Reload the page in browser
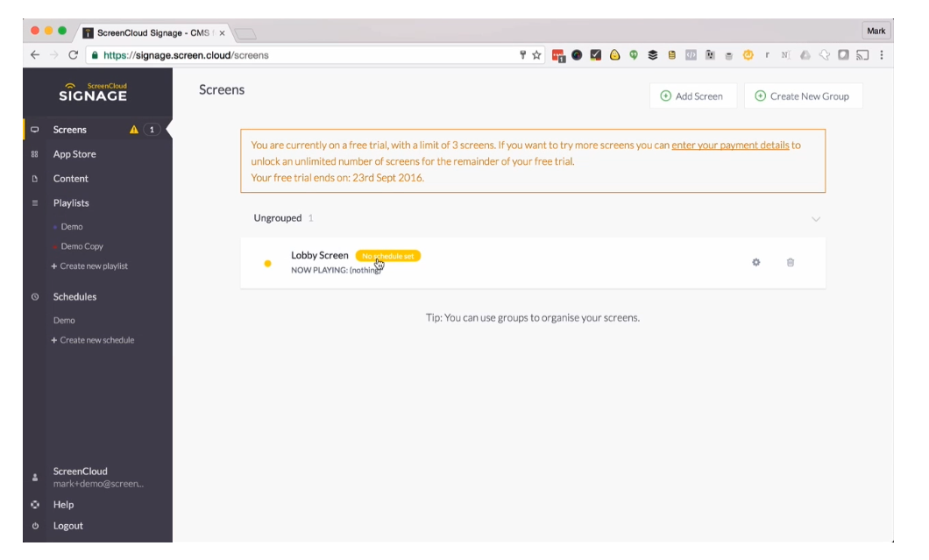Screen dimensions: 929x560 [x=74, y=55]
